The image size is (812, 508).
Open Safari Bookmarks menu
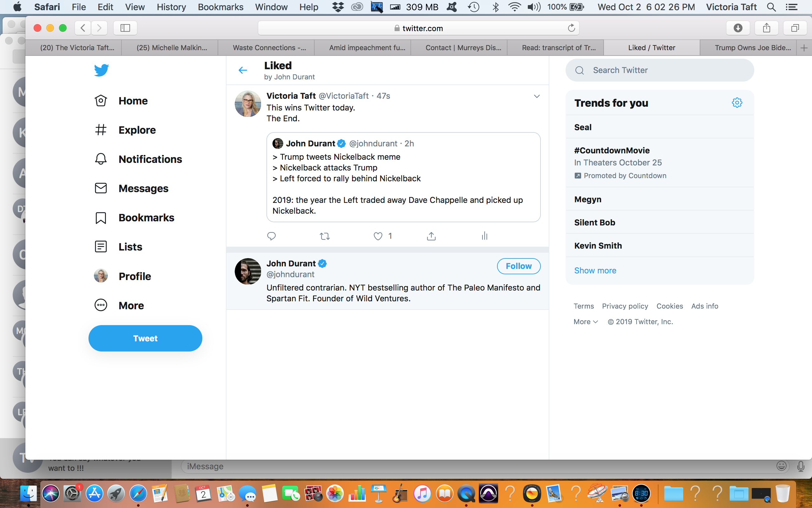220,7
